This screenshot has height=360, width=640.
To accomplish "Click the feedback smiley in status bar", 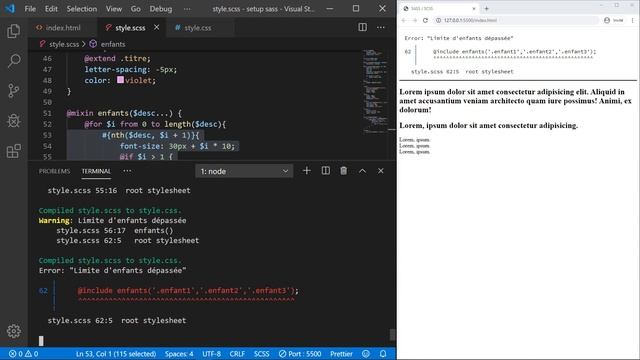I will pyautogui.click(x=366, y=354).
